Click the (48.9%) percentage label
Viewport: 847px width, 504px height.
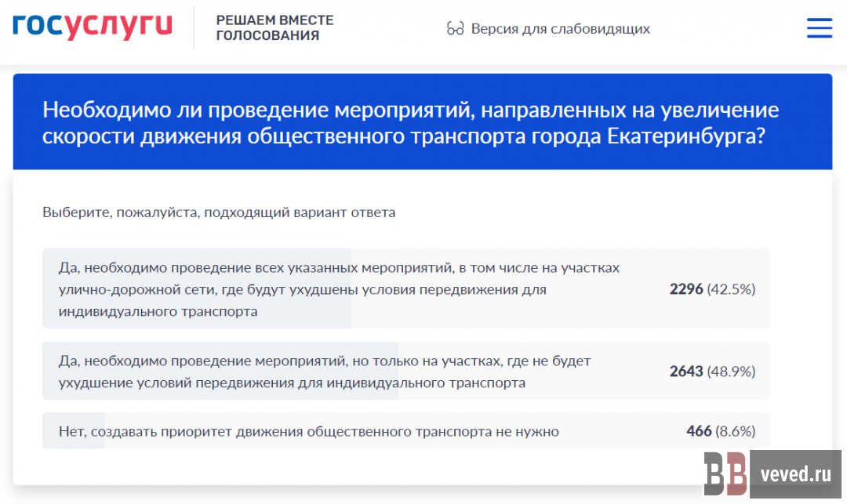pos(731,372)
